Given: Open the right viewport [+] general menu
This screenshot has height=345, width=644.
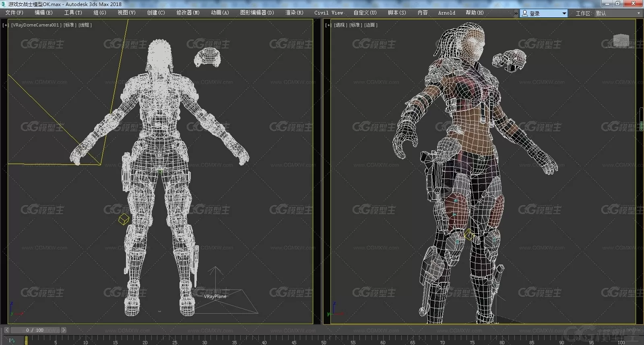Looking at the screenshot, I should click(x=328, y=25).
